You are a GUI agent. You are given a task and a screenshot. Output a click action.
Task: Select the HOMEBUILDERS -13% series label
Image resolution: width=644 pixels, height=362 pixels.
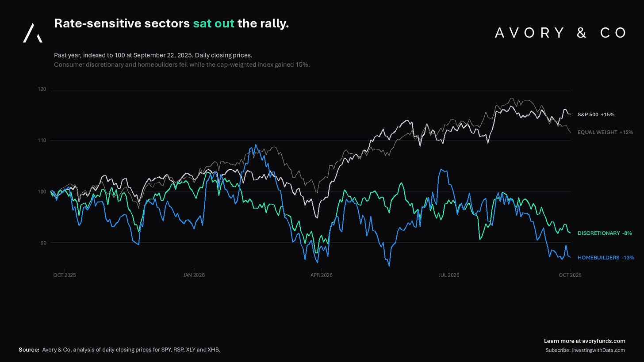tap(606, 258)
